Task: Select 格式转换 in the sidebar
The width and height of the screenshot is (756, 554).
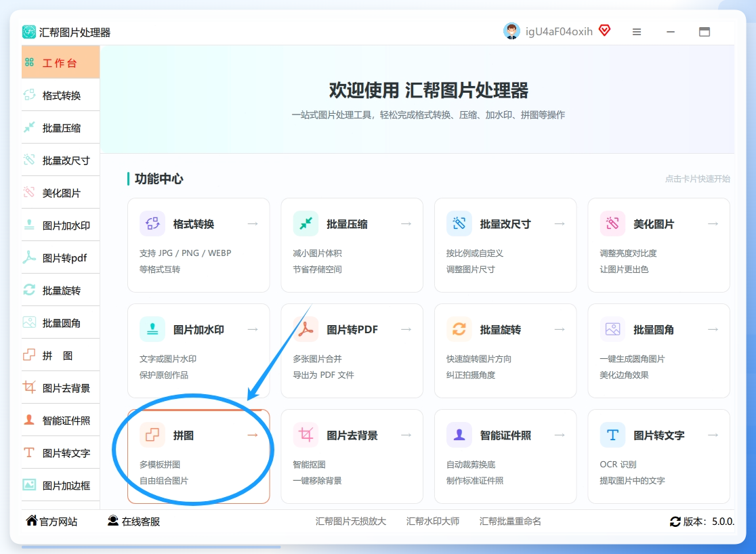Action: [60, 95]
